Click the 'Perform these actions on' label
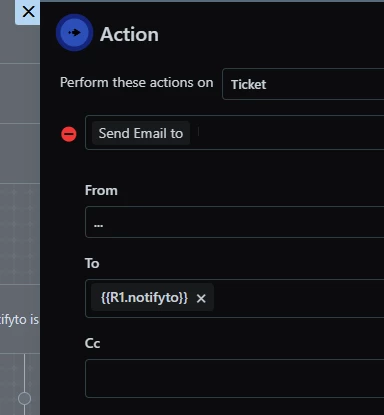The image size is (384, 415). (x=137, y=82)
